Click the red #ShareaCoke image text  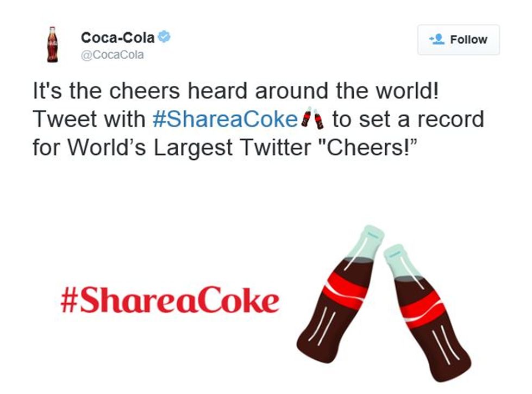click(170, 301)
